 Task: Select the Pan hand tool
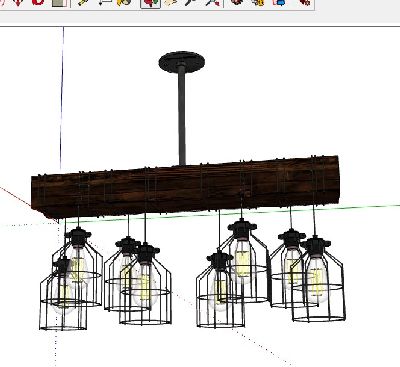171,3
